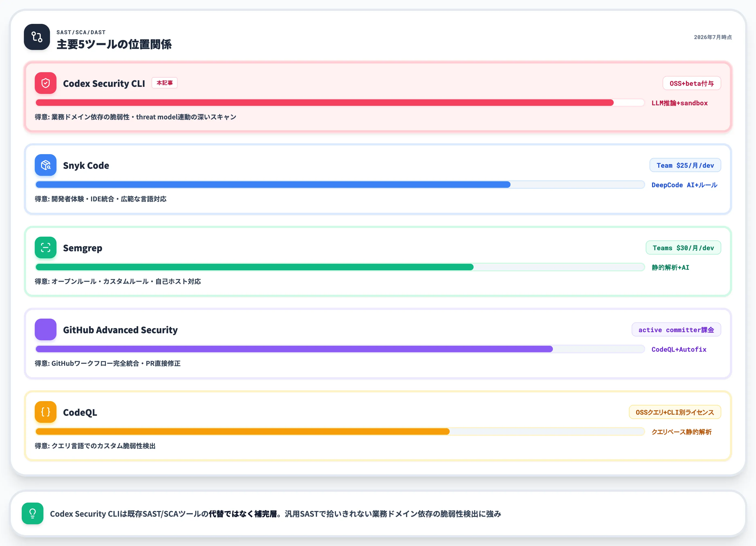Click the OSSクエリ+CLI別ライセンス badge
This screenshot has height=546, width=756.
point(675,412)
